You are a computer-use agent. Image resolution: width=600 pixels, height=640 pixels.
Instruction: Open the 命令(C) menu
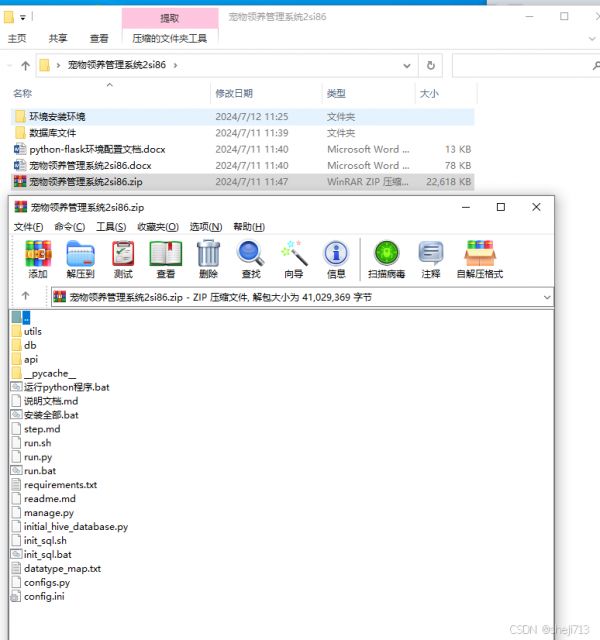pyautogui.click(x=69, y=227)
